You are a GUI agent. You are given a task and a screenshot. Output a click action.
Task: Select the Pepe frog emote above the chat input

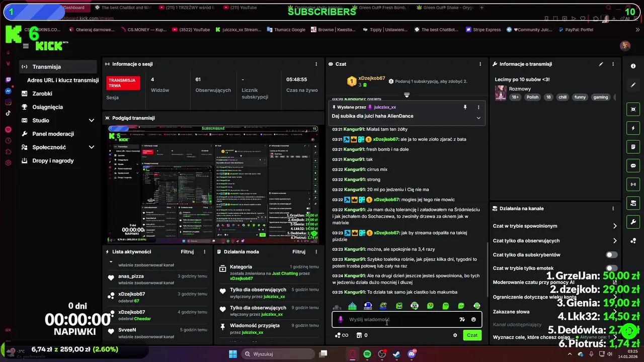pos(383,306)
